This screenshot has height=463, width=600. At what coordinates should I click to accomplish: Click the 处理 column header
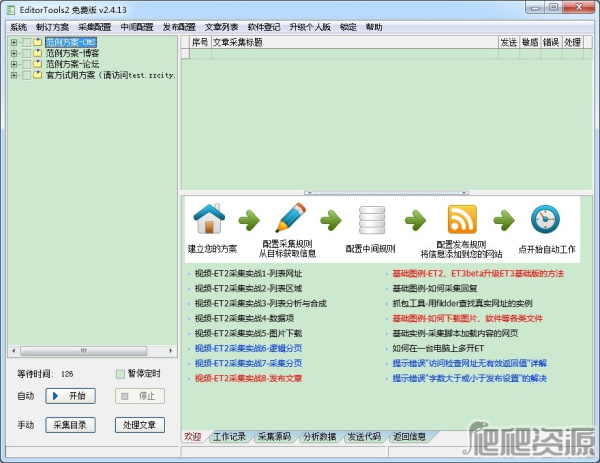(x=573, y=42)
